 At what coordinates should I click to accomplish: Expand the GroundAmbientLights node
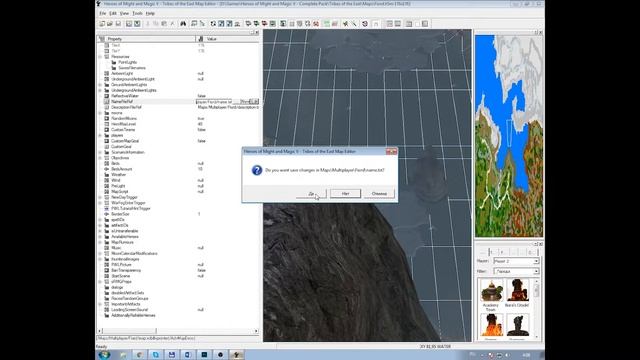pyautogui.click(x=100, y=85)
